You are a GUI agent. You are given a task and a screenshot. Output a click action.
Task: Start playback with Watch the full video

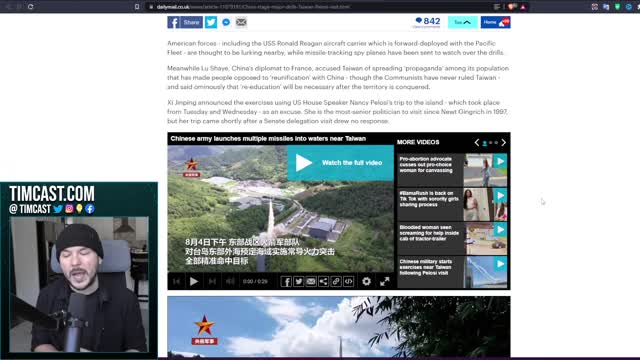[340, 163]
